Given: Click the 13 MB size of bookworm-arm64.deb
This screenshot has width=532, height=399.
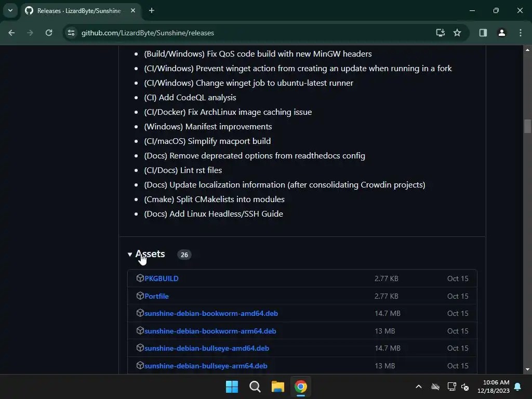Looking at the screenshot, I should [385, 331].
